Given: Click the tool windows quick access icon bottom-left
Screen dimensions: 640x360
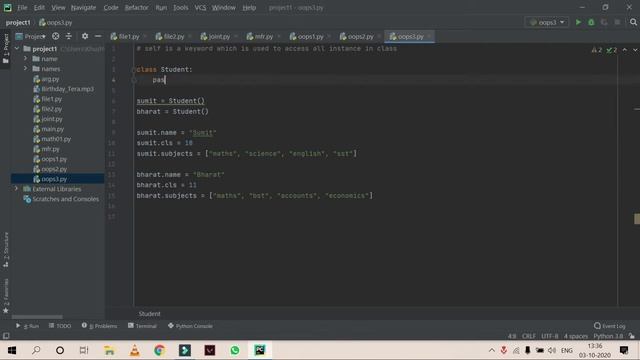Looking at the screenshot, I should (x=6, y=336).
